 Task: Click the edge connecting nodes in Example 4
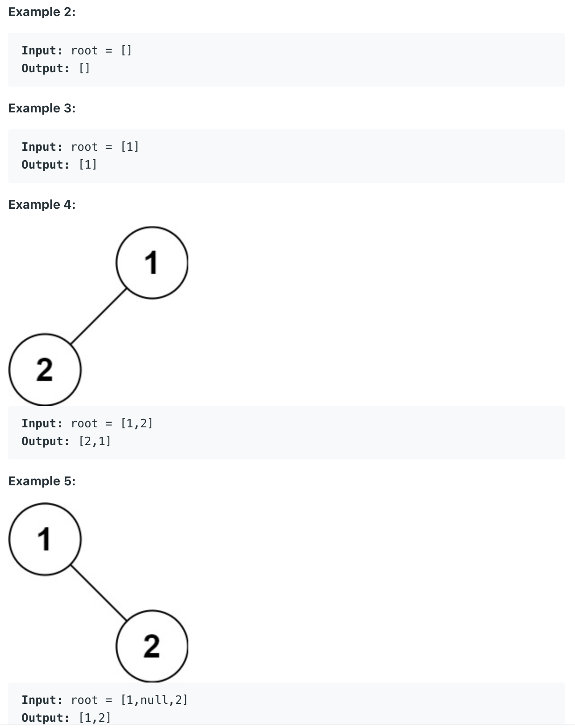pos(98,316)
